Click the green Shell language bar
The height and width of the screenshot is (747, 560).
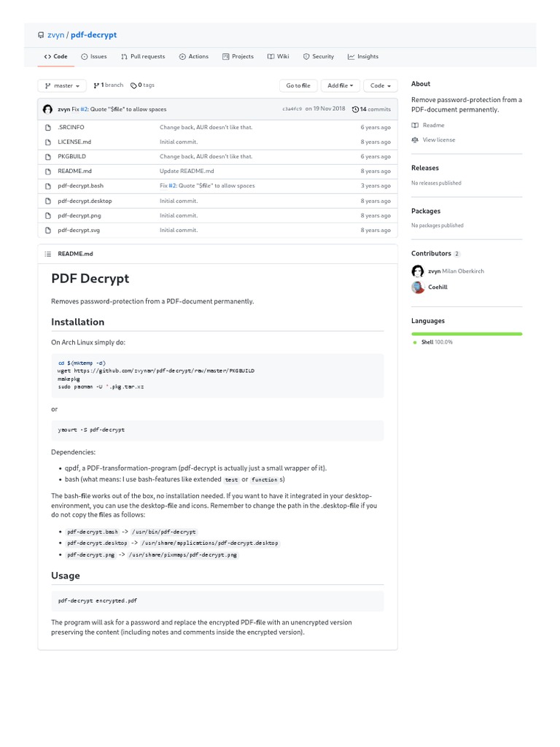(x=467, y=333)
